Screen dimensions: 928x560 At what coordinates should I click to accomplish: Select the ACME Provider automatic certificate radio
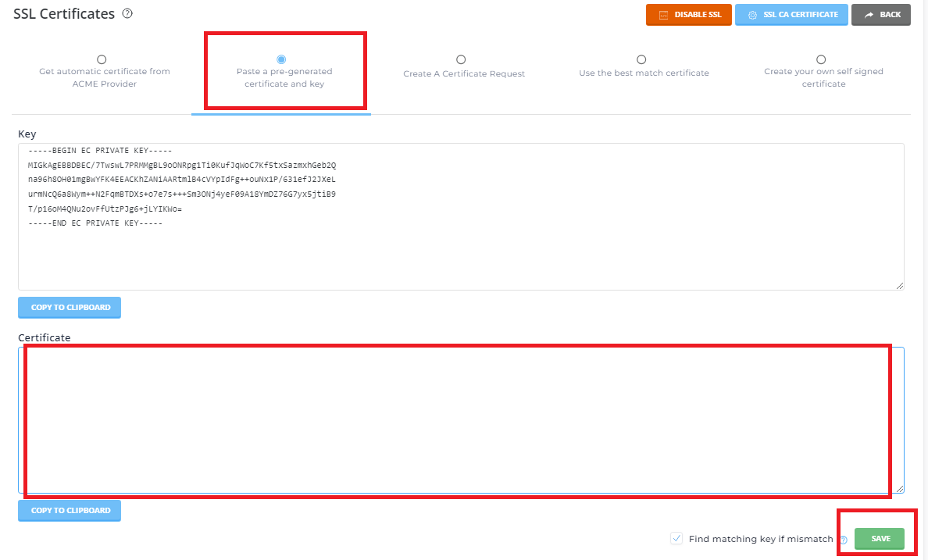[102, 59]
